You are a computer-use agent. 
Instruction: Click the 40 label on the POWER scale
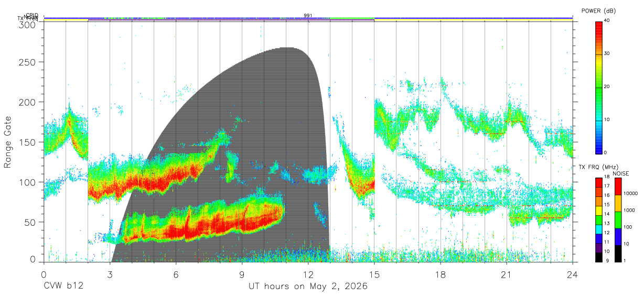pyautogui.click(x=606, y=21)
